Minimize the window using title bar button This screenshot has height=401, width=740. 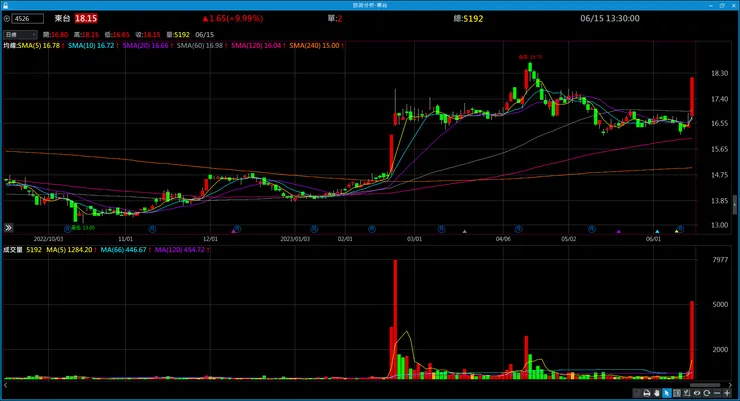pos(711,5)
